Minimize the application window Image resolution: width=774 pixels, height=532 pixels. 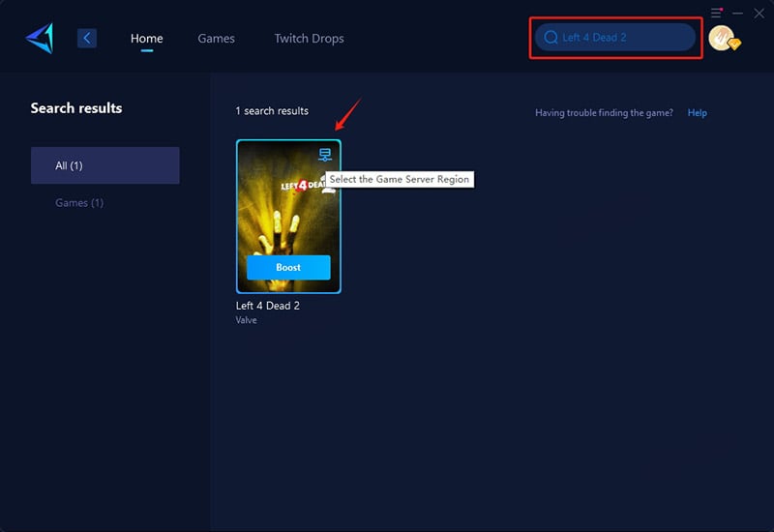click(737, 14)
